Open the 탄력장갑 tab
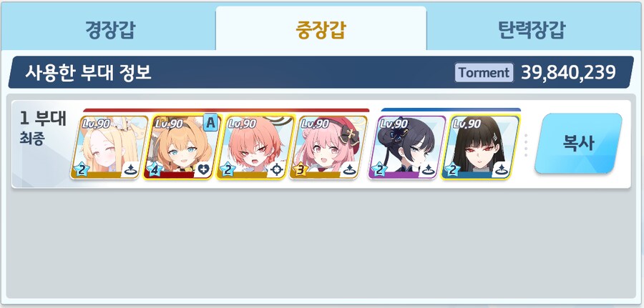This screenshot has height=308, width=644. [x=532, y=29]
